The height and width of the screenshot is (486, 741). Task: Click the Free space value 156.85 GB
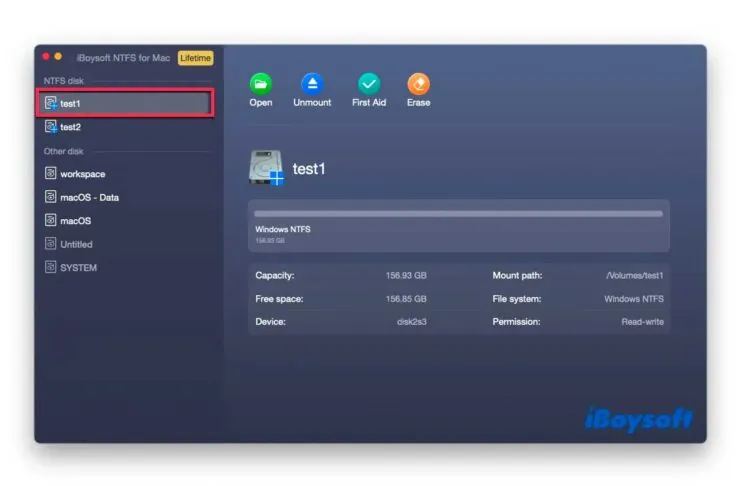point(406,299)
